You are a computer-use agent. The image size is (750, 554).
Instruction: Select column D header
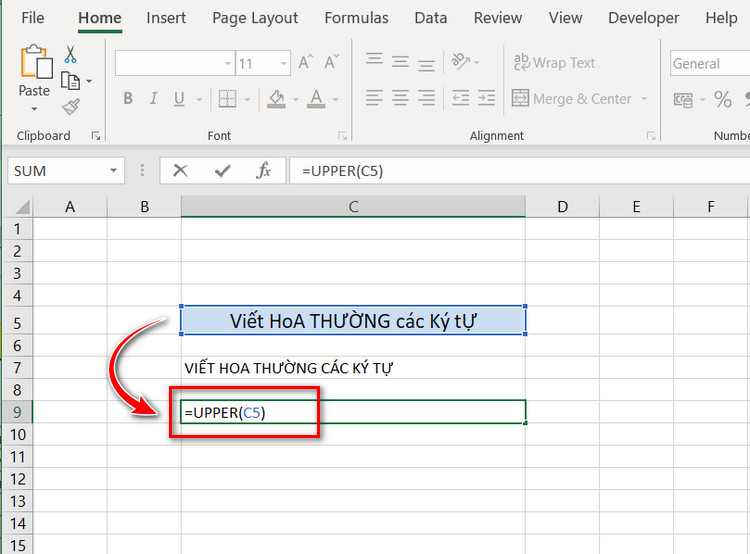(x=562, y=207)
